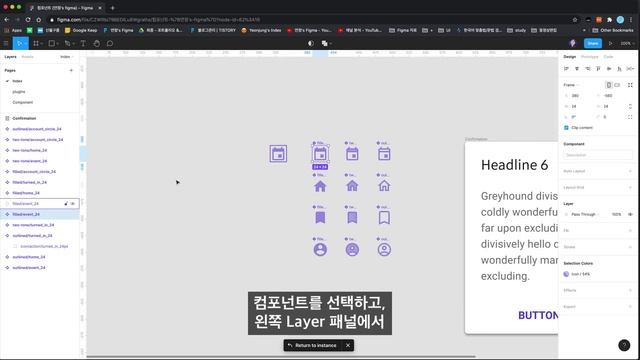Open the Figma main menu icon

pos(6,43)
